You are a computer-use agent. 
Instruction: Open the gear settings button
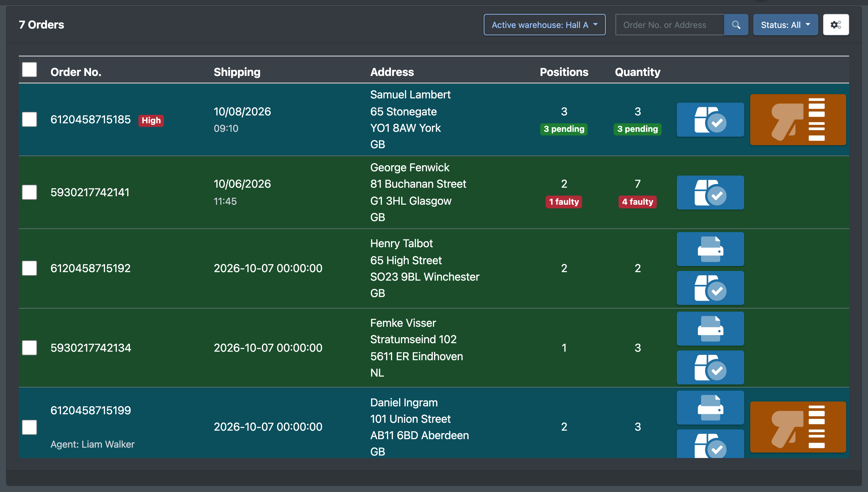tap(836, 25)
